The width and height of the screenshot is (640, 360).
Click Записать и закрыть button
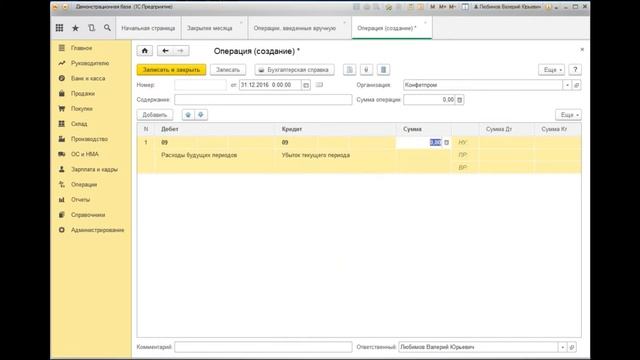171,70
